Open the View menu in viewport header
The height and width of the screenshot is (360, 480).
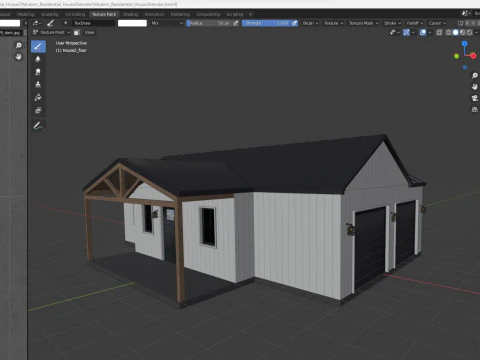[x=89, y=32]
